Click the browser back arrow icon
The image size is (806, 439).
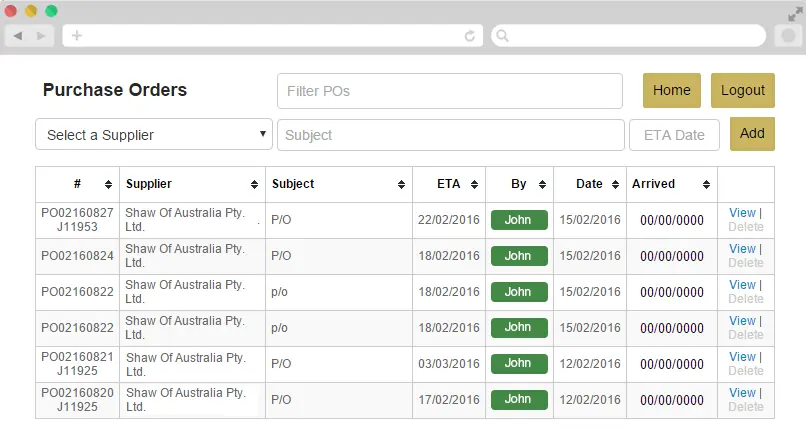coord(18,35)
